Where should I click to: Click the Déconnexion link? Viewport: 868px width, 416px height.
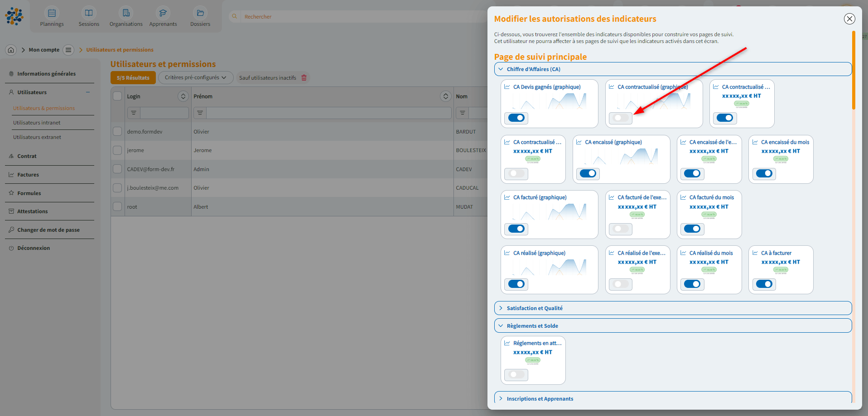[34, 248]
